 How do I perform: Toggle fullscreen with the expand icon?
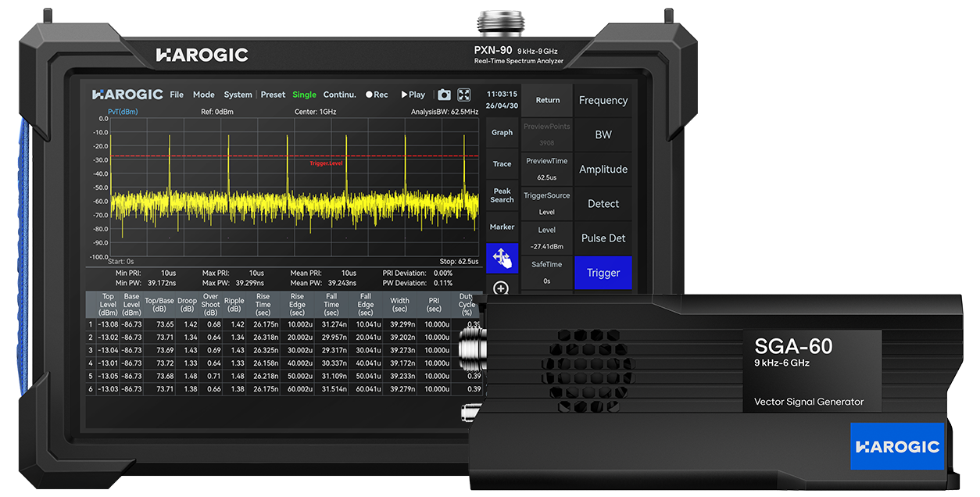tap(464, 95)
